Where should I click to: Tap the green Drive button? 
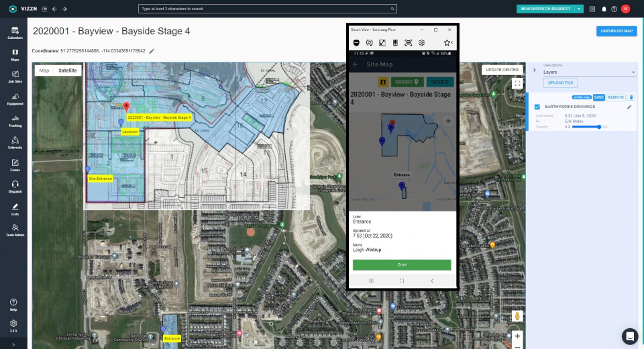coord(402,264)
